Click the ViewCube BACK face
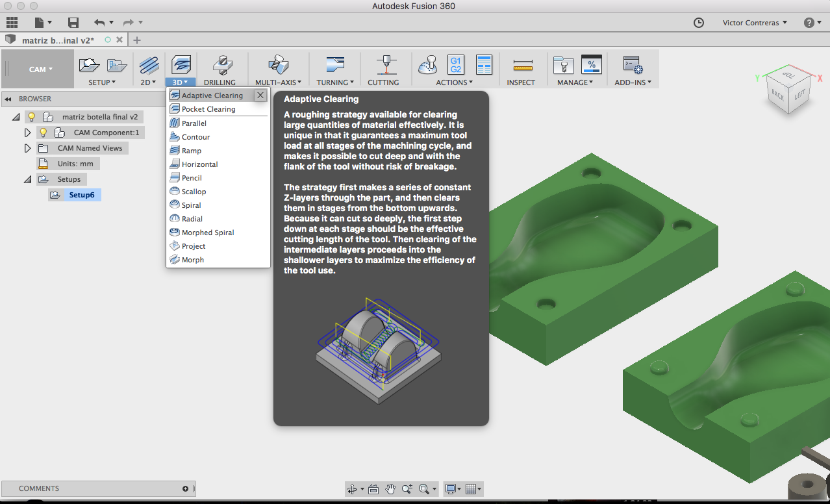The width and height of the screenshot is (830, 504). [777, 96]
